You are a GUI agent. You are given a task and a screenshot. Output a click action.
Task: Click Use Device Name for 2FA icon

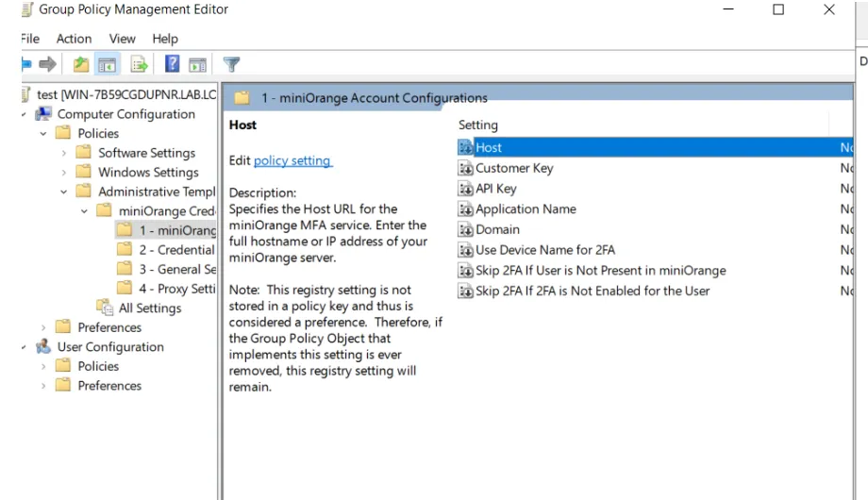pos(465,250)
